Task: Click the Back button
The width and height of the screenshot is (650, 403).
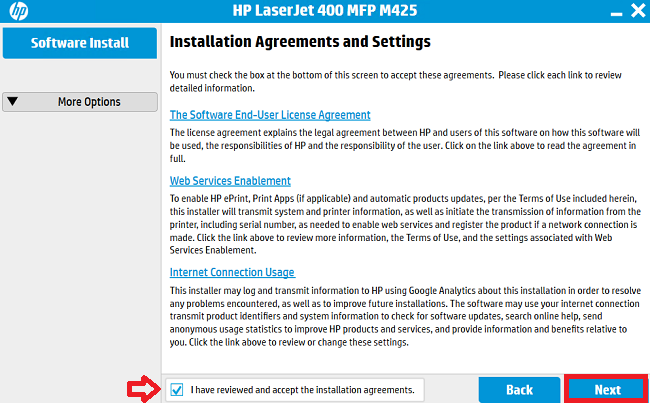Action: [519, 390]
